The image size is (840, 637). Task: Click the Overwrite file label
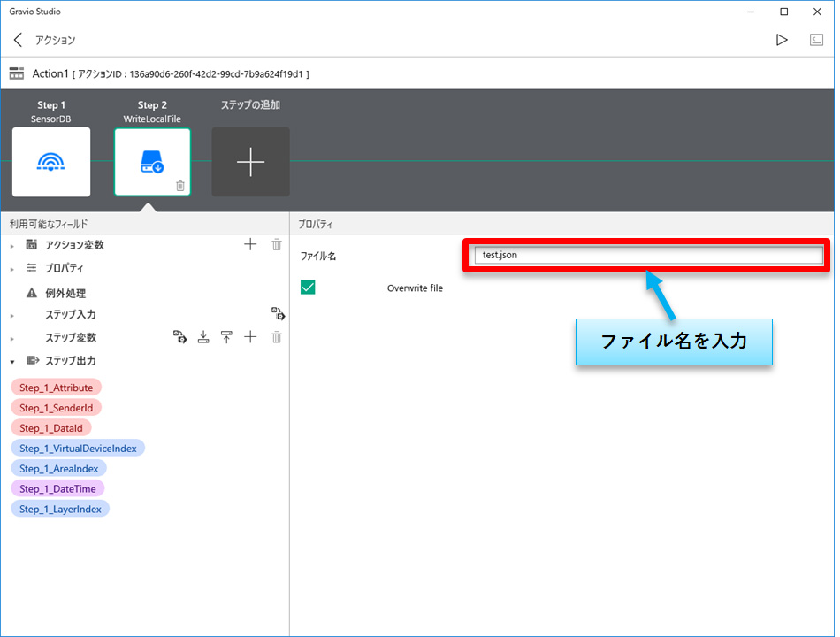coord(416,288)
